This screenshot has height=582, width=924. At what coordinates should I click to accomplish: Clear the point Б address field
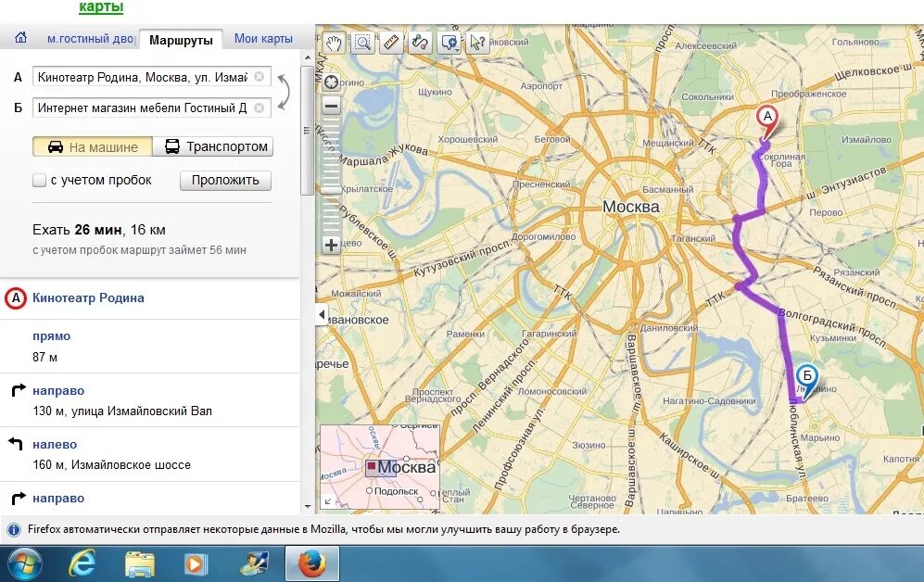(259, 108)
